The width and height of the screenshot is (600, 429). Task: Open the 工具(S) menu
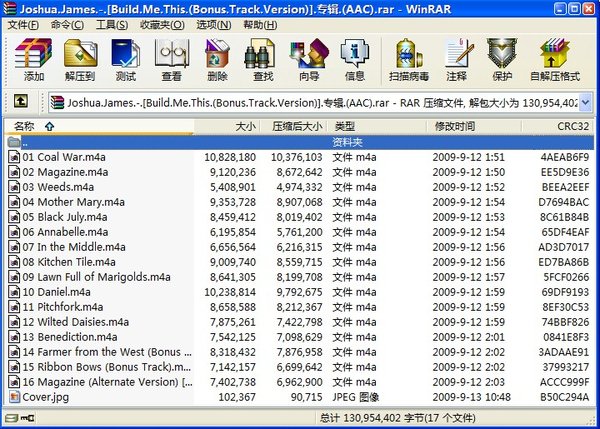pyautogui.click(x=112, y=25)
